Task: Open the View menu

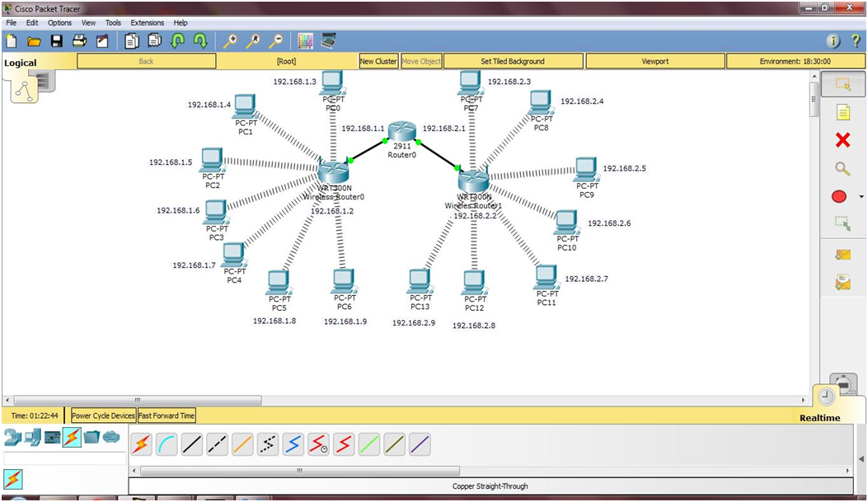Action: (x=88, y=23)
